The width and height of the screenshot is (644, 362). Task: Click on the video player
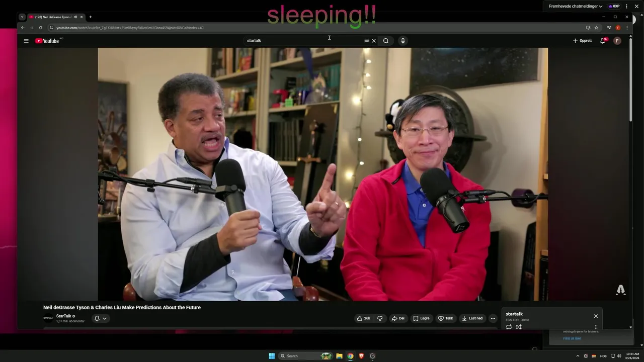click(323, 174)
